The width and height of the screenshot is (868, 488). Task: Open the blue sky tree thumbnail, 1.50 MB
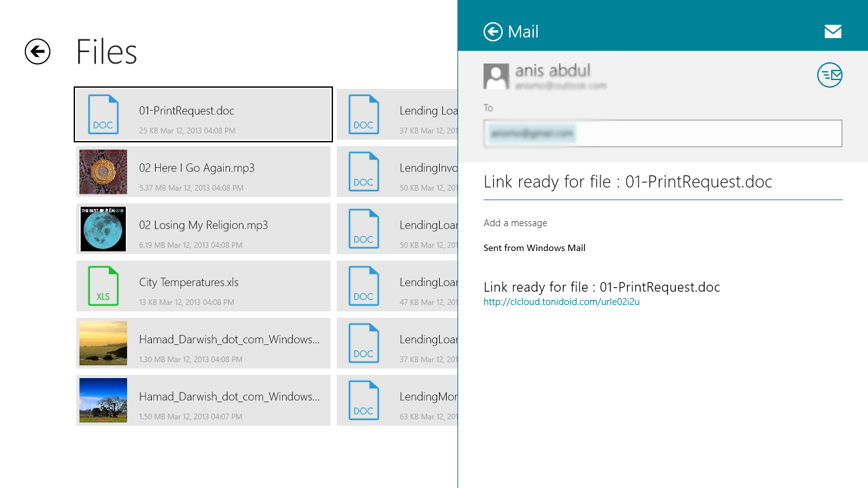click(103, 400)
